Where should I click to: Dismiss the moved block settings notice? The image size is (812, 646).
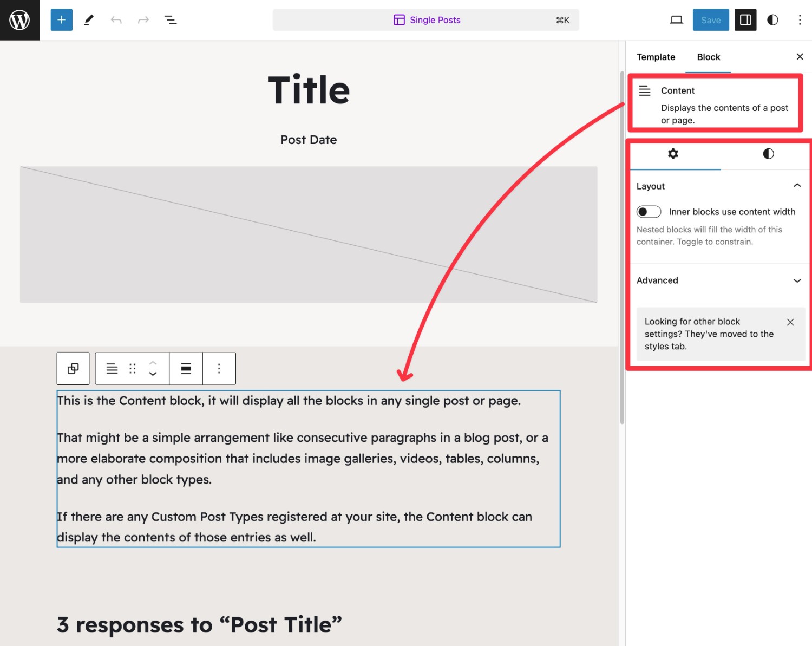790,322
